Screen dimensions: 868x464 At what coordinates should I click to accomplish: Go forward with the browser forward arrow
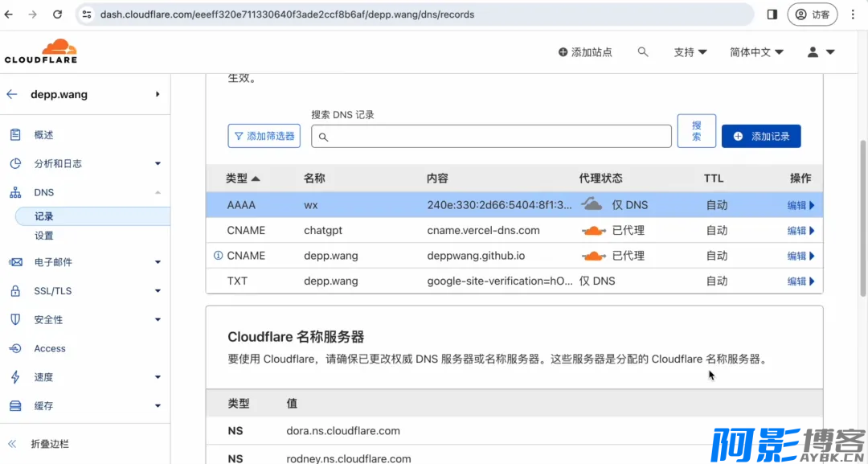[33, 14]
